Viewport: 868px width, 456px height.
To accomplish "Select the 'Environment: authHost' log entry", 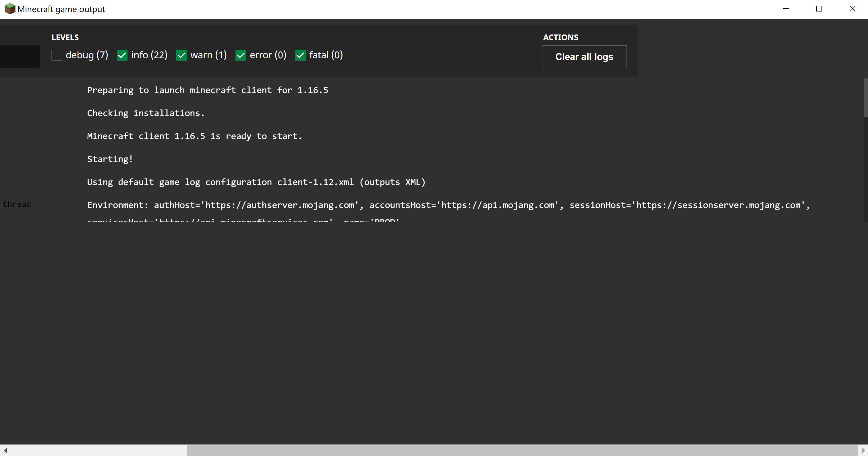I will click(x=448, y=205).
